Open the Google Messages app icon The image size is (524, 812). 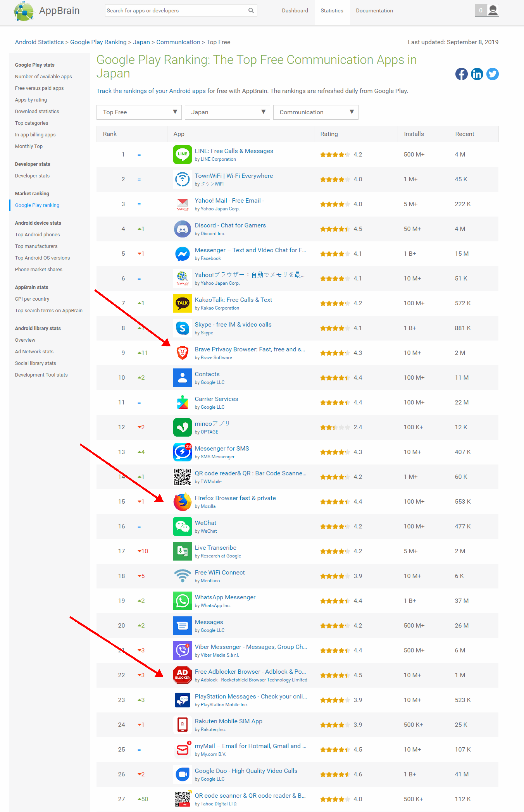(x=182, y=626)
